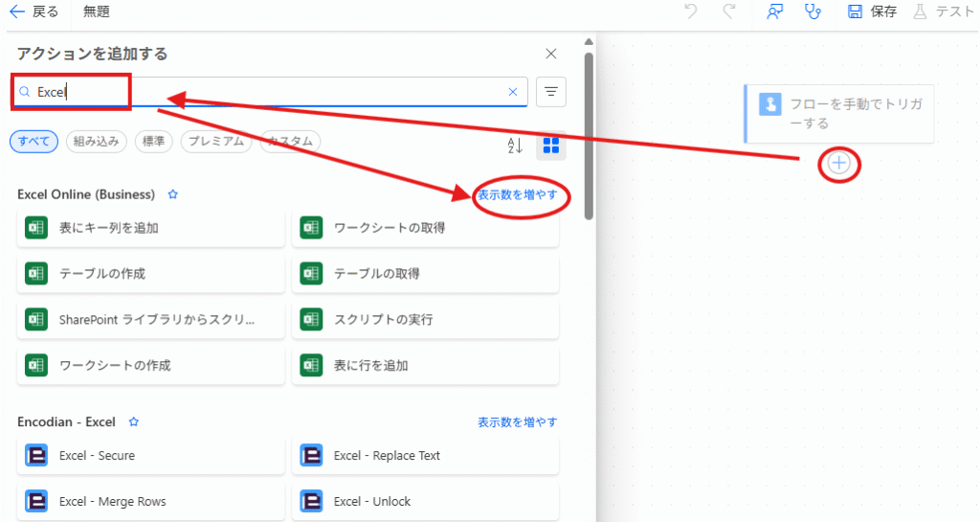Viewport: 980px width, 522px height.
Task: Select the フローを手動でトリガーする trigger card
Action: [x=838, y=114]
